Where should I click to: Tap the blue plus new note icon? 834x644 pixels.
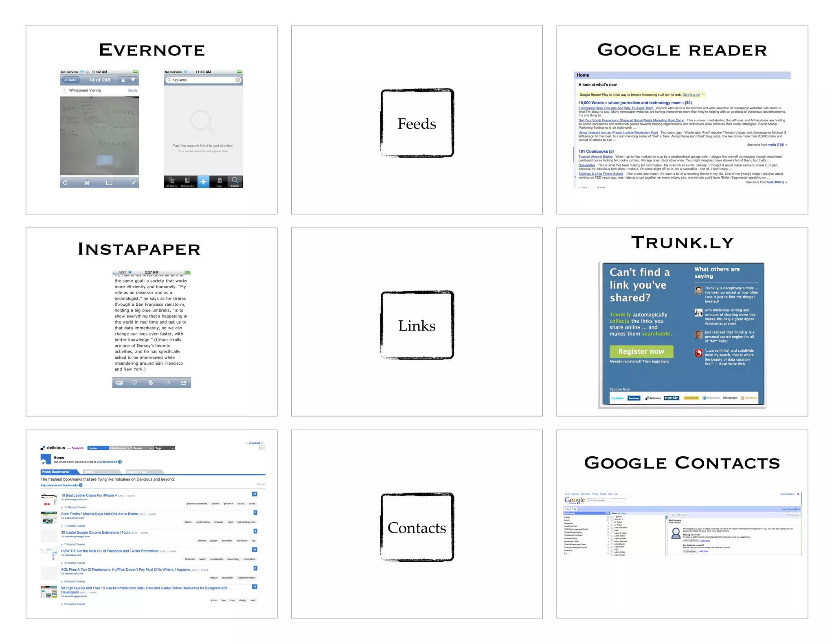point(203,182)
